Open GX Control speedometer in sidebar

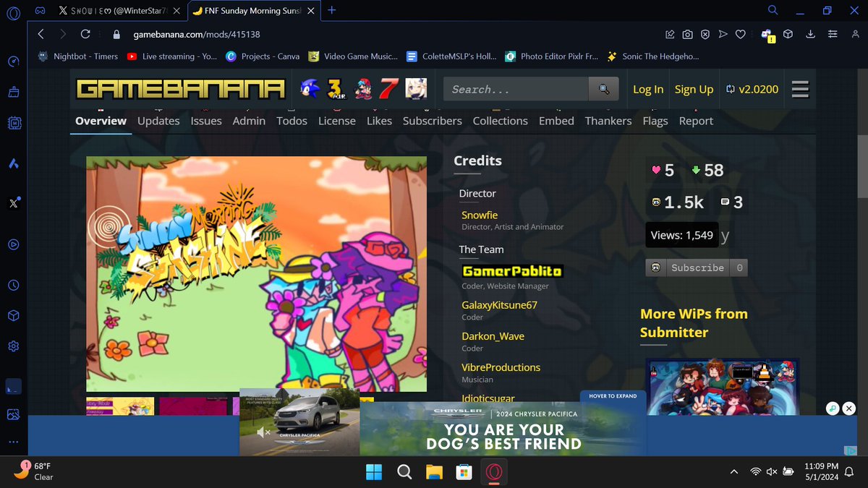(x=14, y=61)
